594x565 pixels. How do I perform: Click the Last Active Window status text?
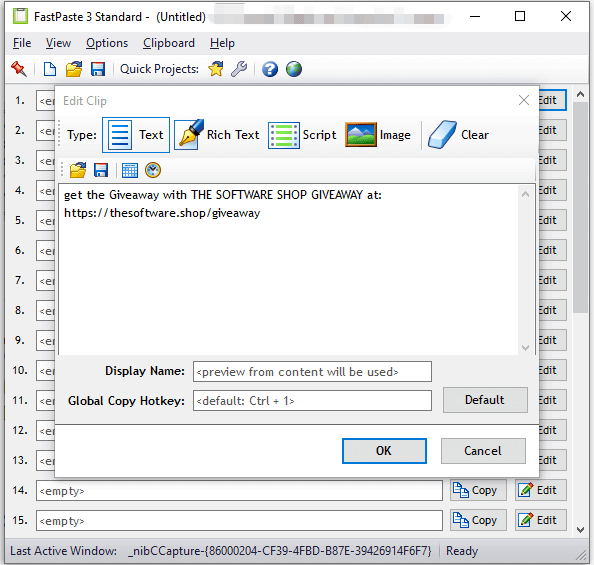(220, 551)
